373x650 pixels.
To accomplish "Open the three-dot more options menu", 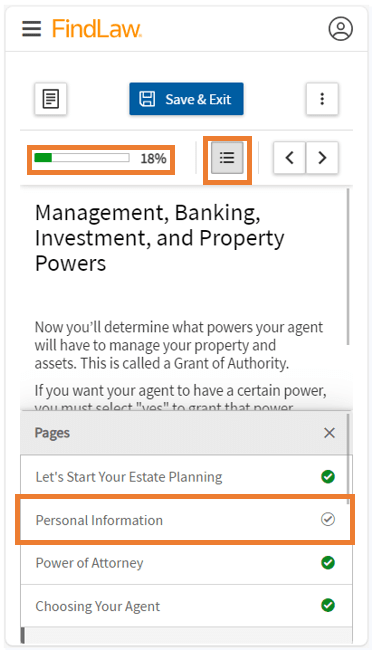I will (322, 99).
